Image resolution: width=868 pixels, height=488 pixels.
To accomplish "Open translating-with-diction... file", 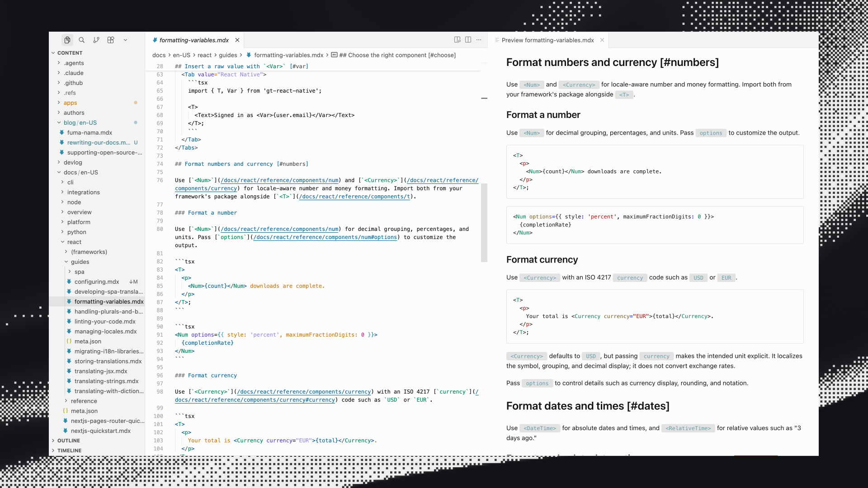I will [97, 391].
